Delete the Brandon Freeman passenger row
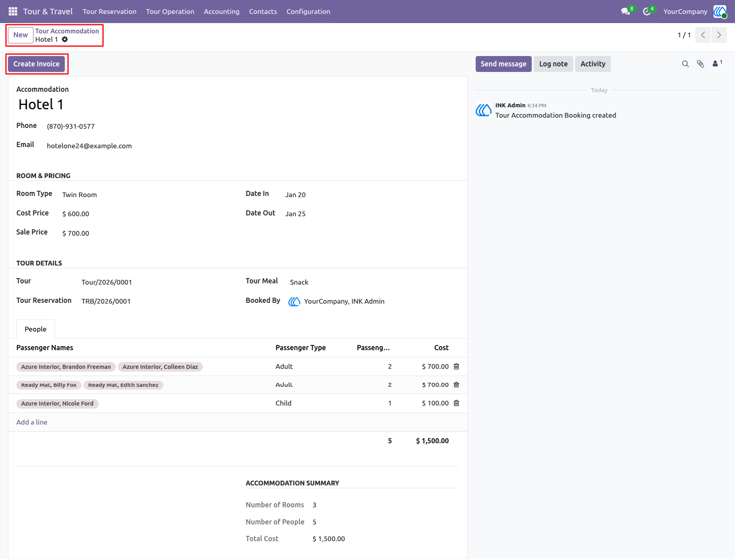The width and height of the screenshot is (735, 560). [457, 366]
